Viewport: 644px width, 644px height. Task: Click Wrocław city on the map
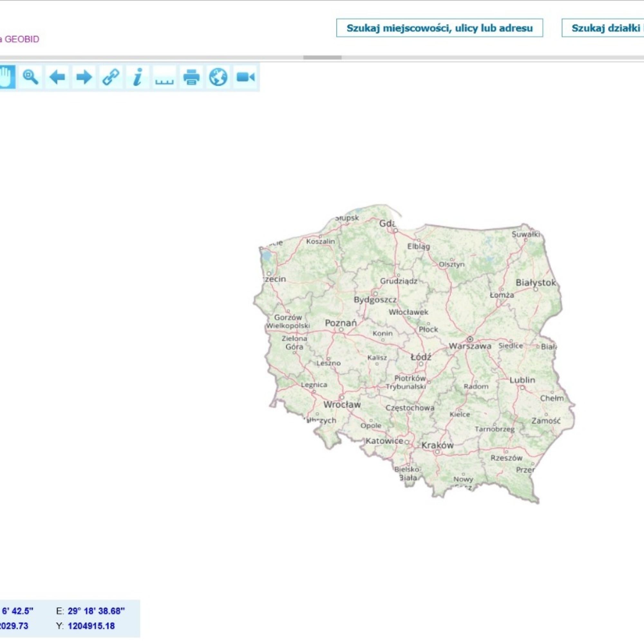click(x=342, y=404)
